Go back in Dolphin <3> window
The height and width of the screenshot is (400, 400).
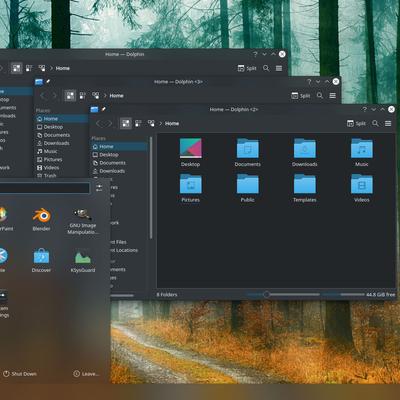tap(43, 96)
